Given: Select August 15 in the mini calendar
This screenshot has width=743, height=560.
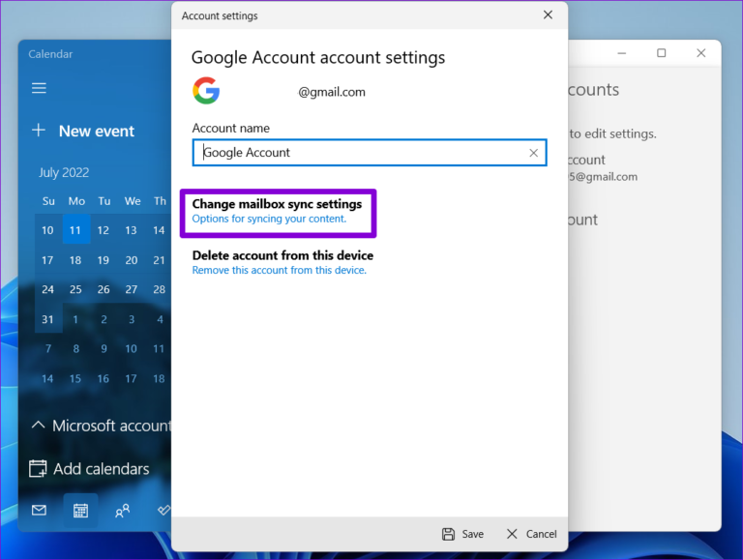Looking at the screenshot, I should click(75, 378).
